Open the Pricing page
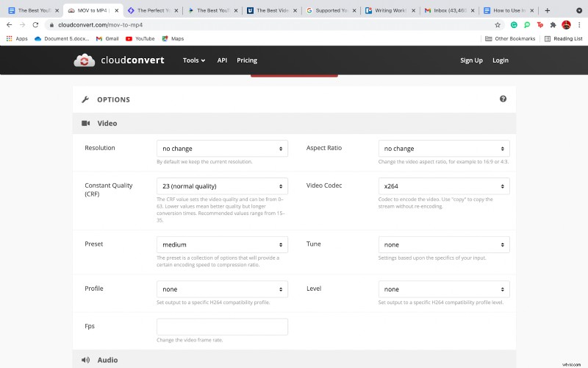Image resolution: width=588 pixels, height=368 pixels. click(247, 60)
